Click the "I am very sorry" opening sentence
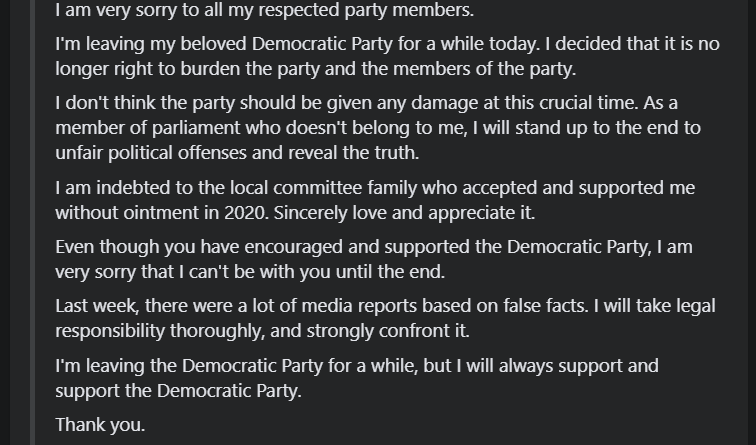 point(265,10)
